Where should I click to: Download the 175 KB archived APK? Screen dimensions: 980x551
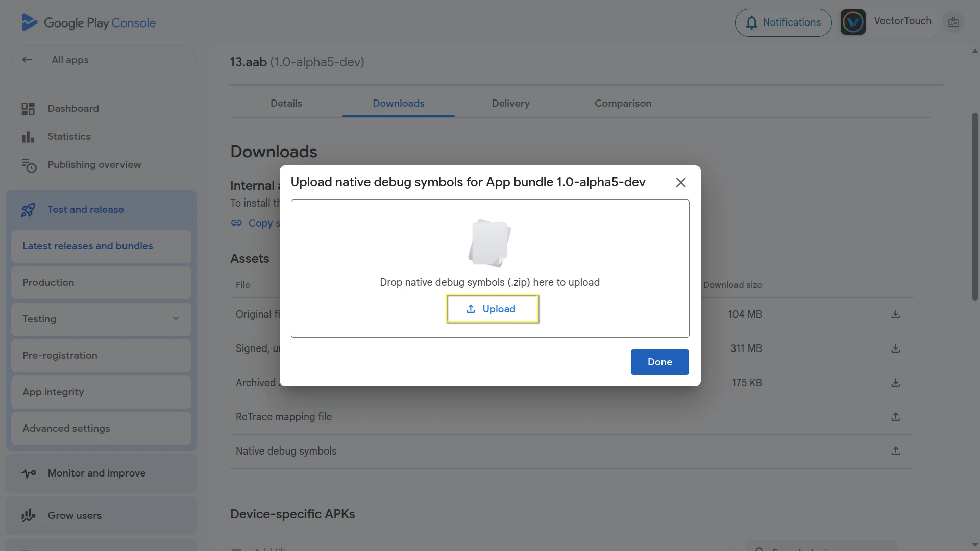pyautogui.click(x=895, y=383)
